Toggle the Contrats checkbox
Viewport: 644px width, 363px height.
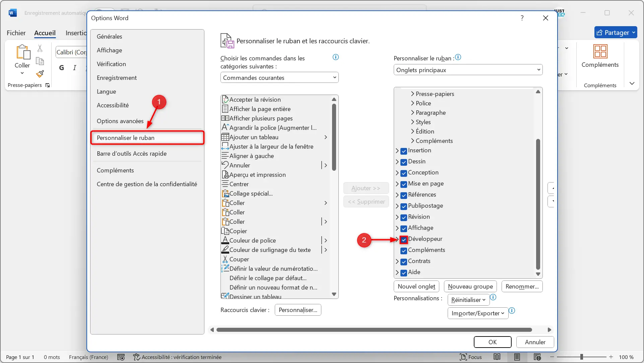pos(403,261)
